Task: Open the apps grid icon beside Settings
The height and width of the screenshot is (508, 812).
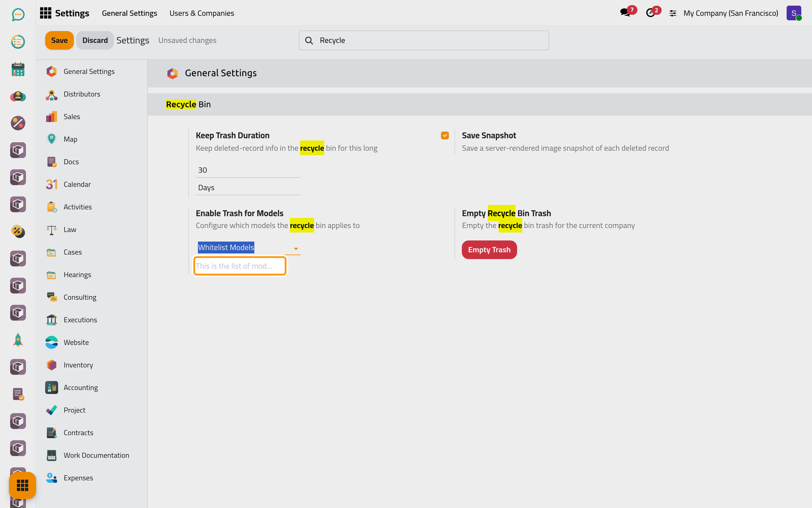Action: click(46, 13)
